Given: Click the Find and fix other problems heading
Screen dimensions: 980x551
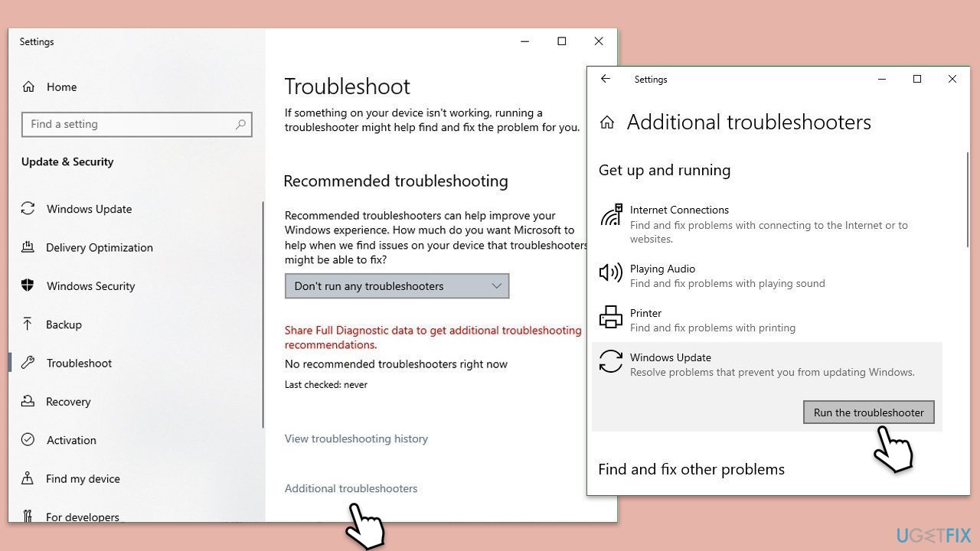Looking at the screenshot, I should (x=691, y=469).
